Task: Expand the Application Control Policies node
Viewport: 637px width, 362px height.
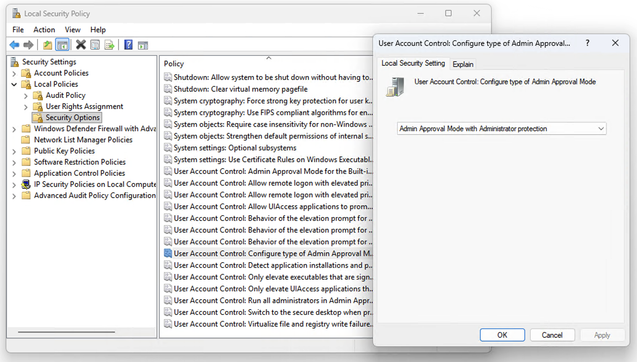Action: click(x=14, y=173)
